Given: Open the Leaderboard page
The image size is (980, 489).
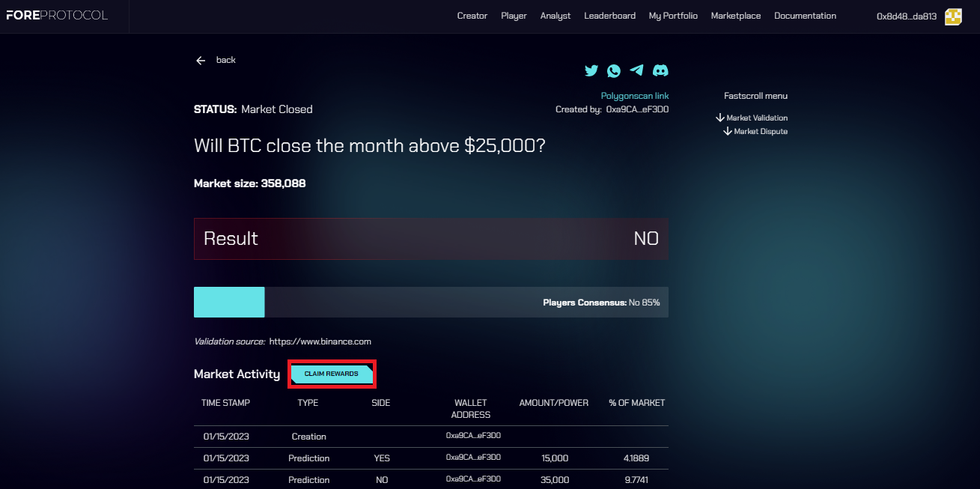Looking at the screenshot, I should pyautogui.click(x=609, y=16).
